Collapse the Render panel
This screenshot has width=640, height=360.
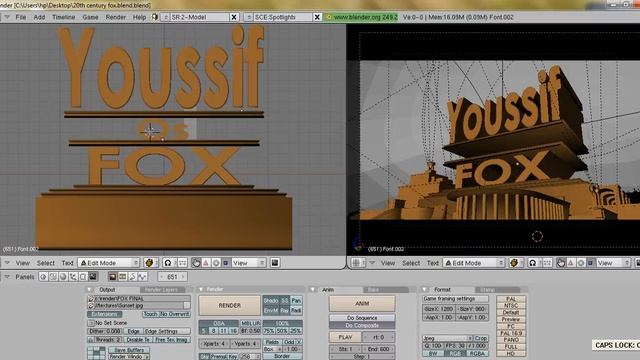pyautogui.click(x=201, y=289)
